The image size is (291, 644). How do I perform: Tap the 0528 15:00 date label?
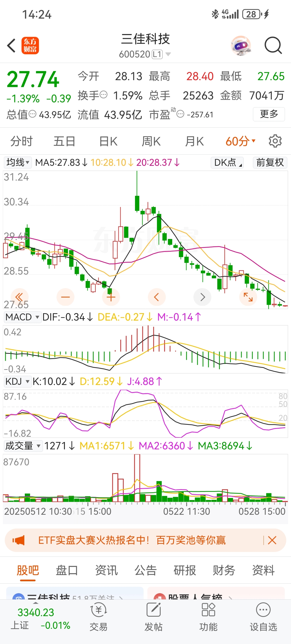tap(262, 511)
